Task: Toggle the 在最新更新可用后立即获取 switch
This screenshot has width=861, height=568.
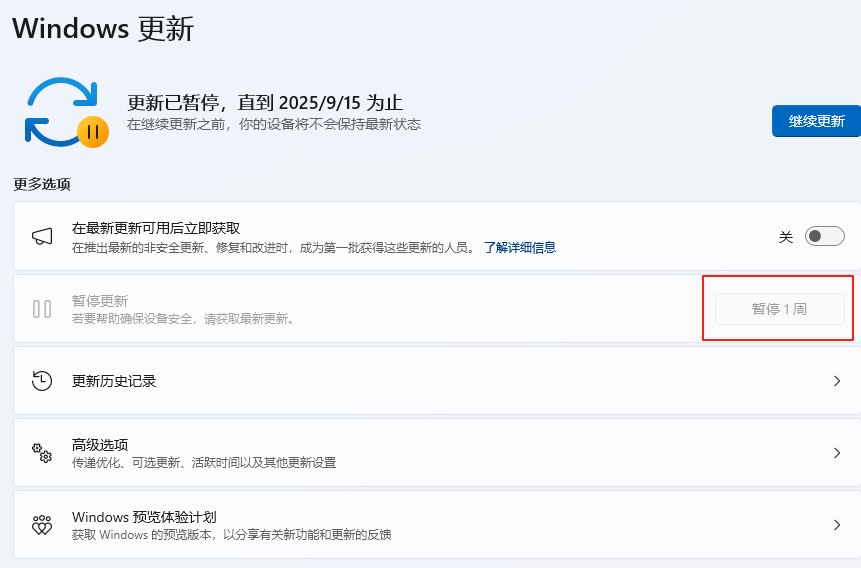Action: [x=825, y=236]
